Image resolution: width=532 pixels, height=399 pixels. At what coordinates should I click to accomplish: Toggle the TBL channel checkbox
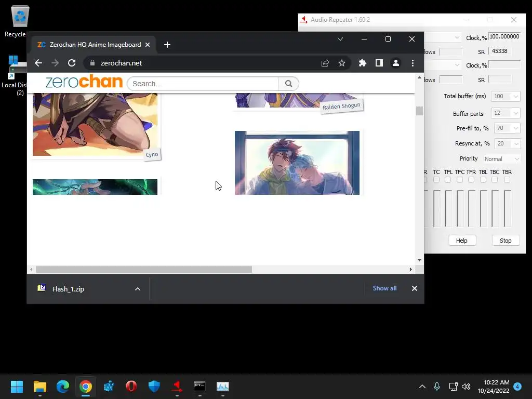pos(483,180)
